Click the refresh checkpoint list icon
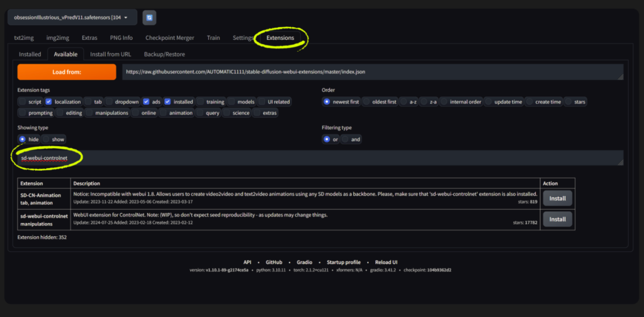This screenshot has height=317, width=644. click(149, 18)
